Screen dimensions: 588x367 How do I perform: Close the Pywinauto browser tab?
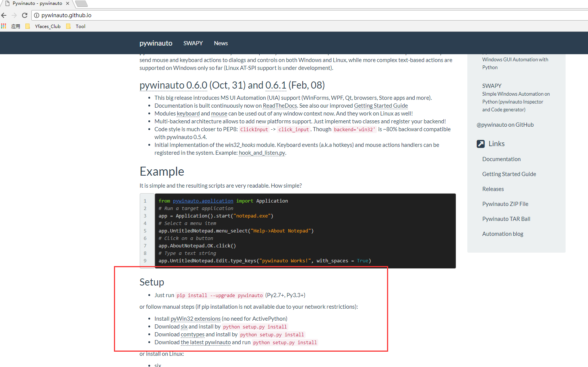pyautogui.click(x=68, y=3)
